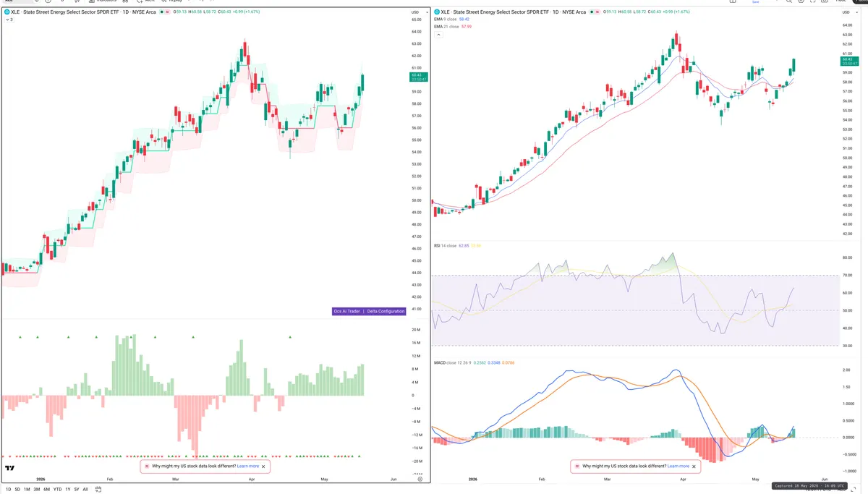
Task: Click the Ocs AI Trader label
Action: [x=346, y=311]
